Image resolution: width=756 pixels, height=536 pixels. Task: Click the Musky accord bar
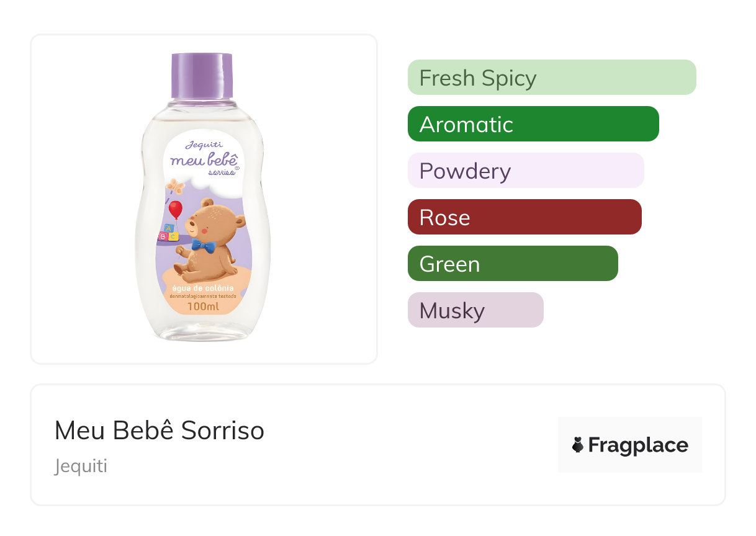tap(475, 310)
